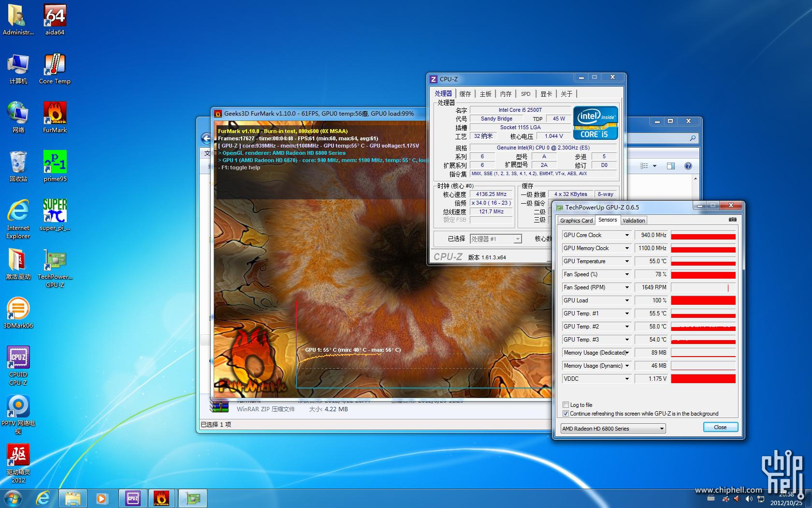Click the Explorer search box
812x508 pixels.
click(x=662, y=138)
